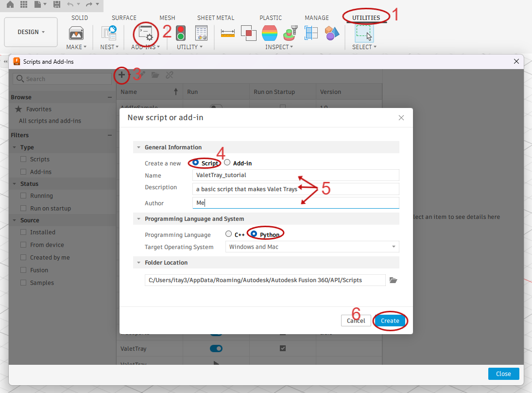Open the INSPECT dropdown menu
Image resolution: width=532 pixels, height=393 pixels.
click(x=279, y=47)
